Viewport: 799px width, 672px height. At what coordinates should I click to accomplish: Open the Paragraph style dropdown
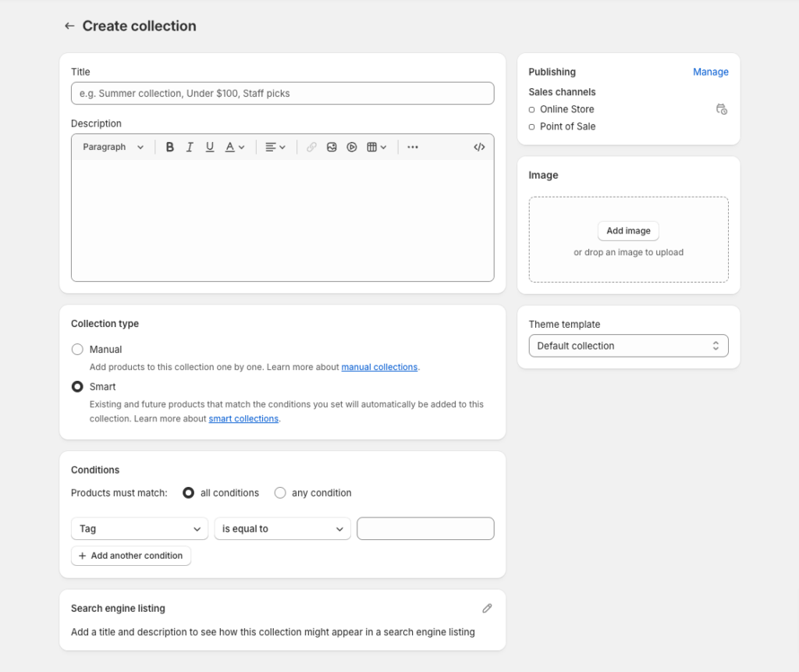(x=112, y=147)
